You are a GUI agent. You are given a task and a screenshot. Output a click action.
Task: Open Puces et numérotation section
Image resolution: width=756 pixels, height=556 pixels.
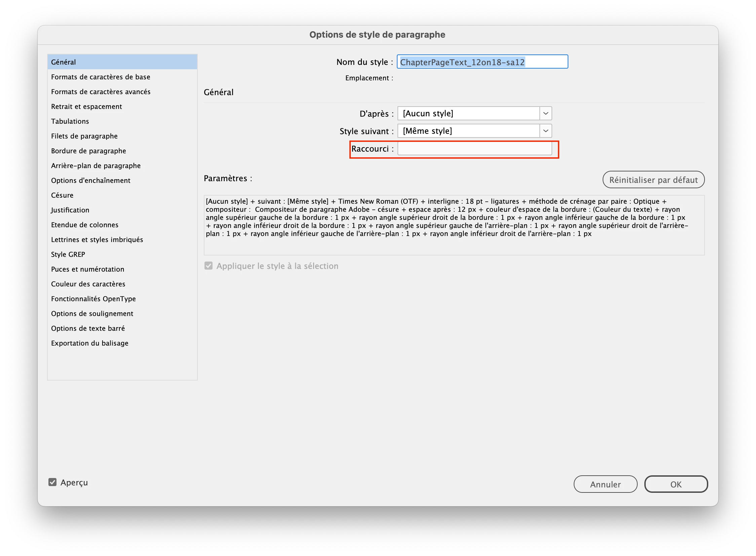point(87,269)
